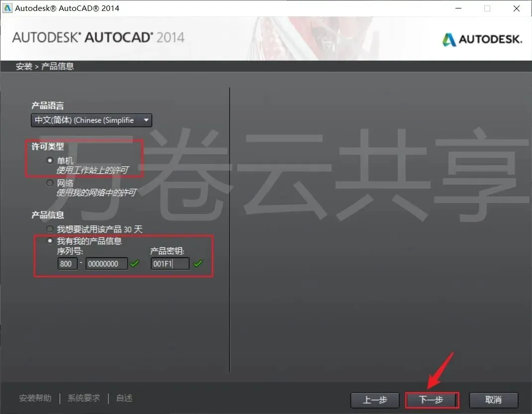Open the 自述 readme link
This screenshot has width=532, height=414.
(124, 398)
